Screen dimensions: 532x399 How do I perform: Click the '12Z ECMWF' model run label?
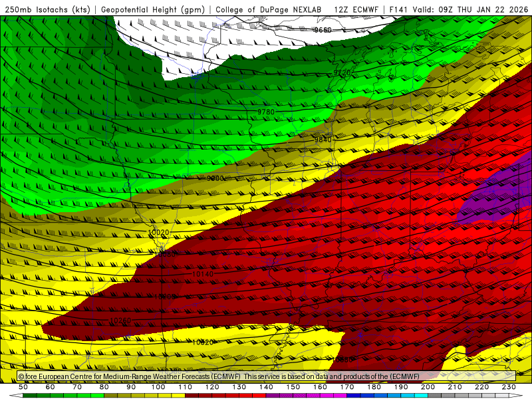coord(356,9)
